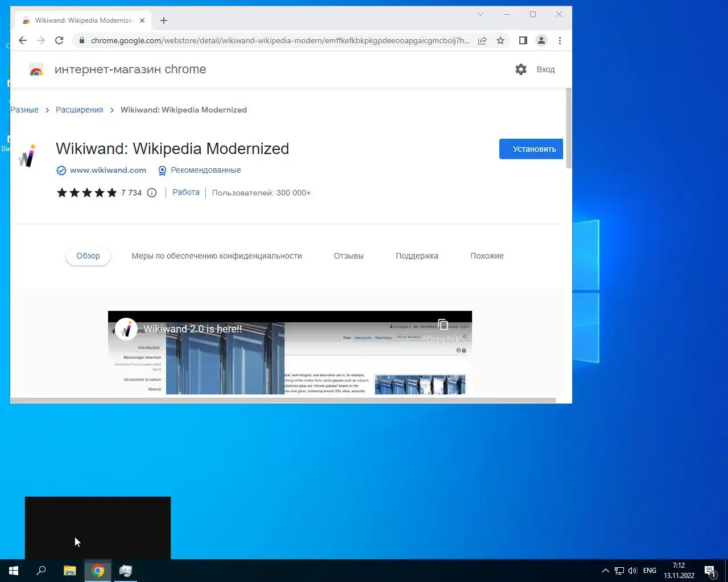Open the taskbar app next to Chrome

point(126,571)
